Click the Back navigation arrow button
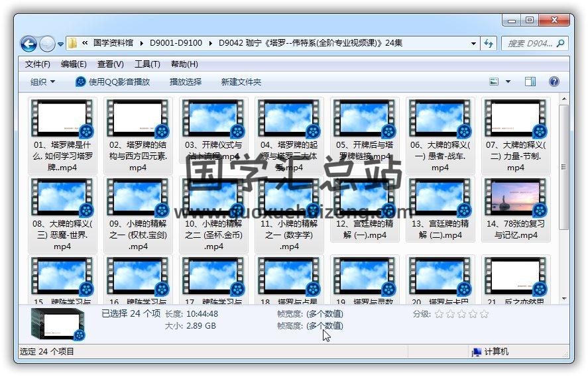 pyautogui.click(x=29, y=44)
